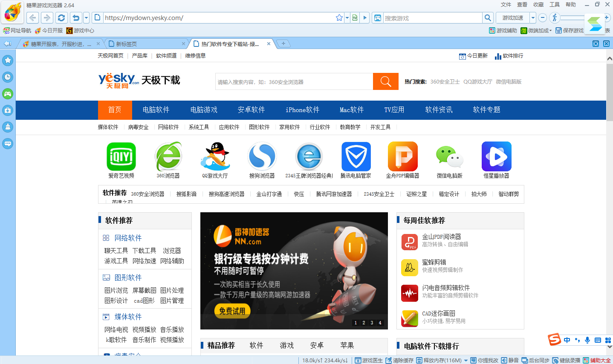Screen dimensions: 613x364
Task: Toggle 静音 mute in the status bar
Action: (510, 360)
